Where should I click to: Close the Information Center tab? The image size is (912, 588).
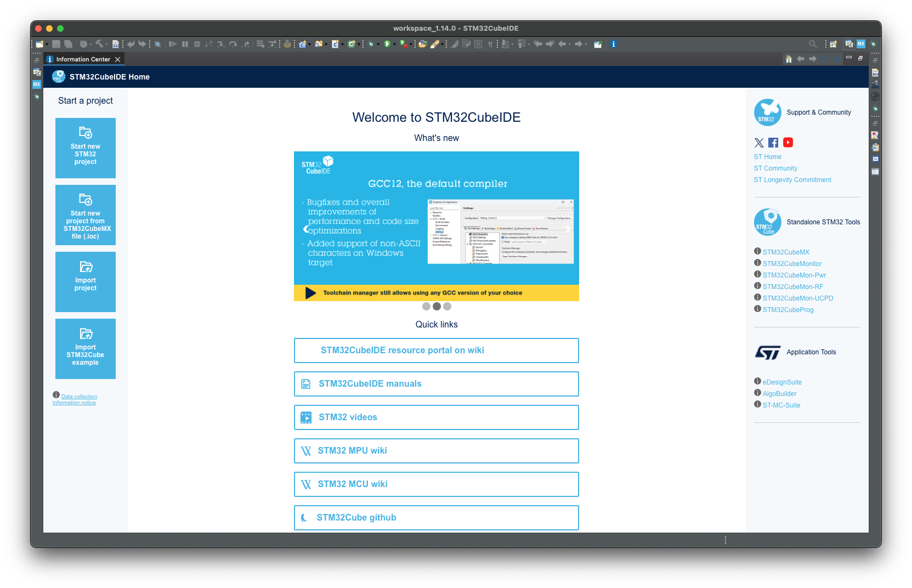tap(117, 59)
